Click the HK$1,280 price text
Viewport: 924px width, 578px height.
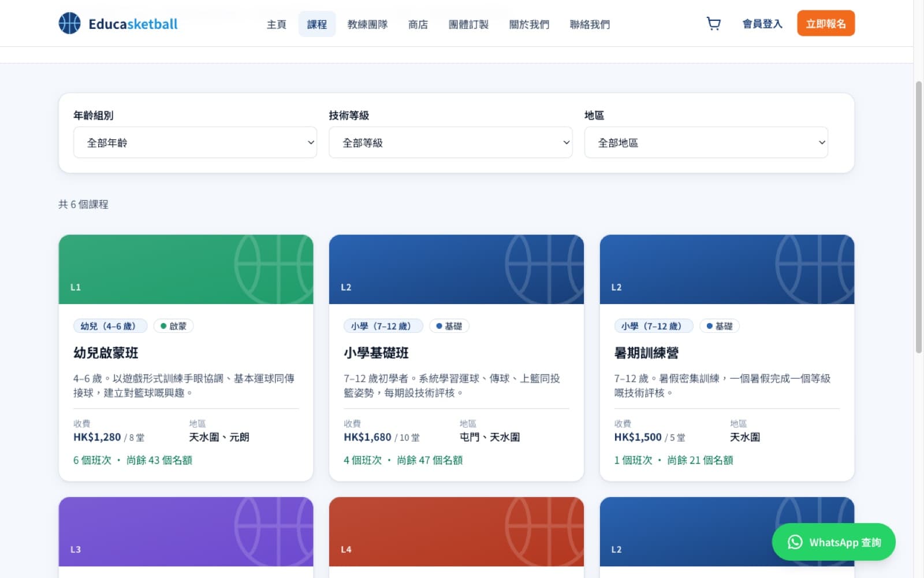tap(97, 437)
